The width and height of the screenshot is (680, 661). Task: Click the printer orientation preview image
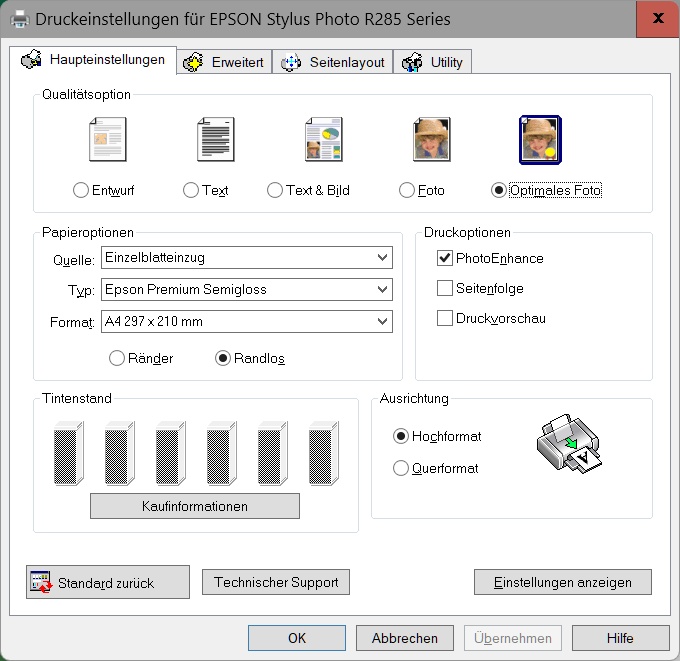point(569,443)
